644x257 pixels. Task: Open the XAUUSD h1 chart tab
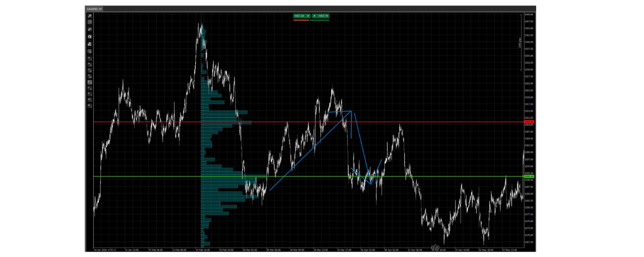pyautogui.click(x=94, y=8)
